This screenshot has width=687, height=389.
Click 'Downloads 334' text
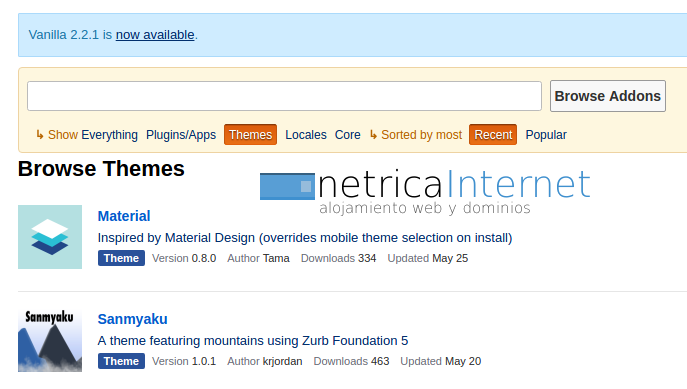(x=338, y=258)
